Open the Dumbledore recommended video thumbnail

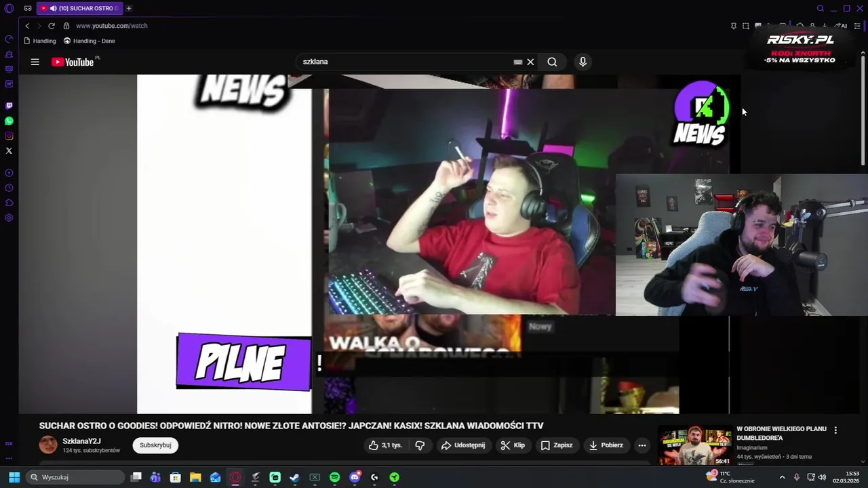[x=695, y=446]
